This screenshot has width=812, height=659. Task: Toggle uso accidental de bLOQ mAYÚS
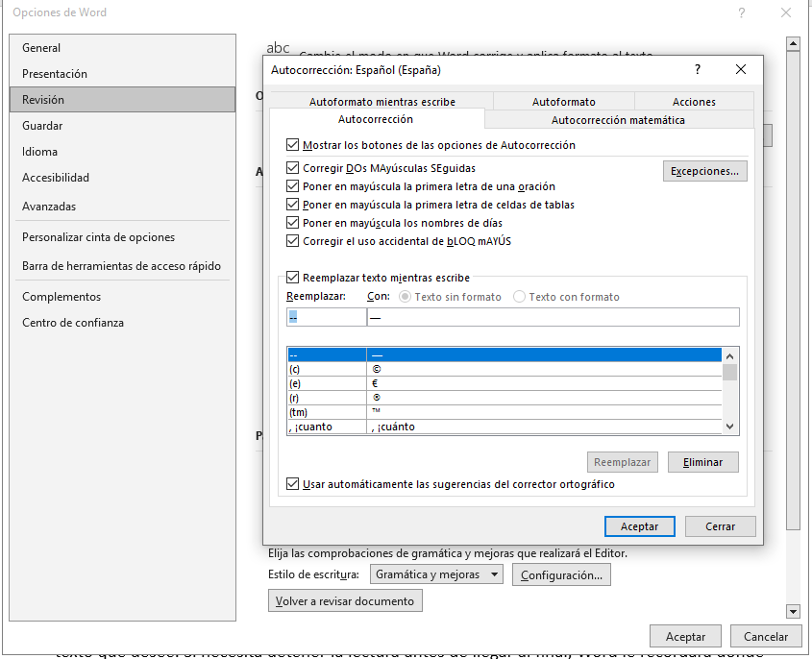tap(292, 241)
